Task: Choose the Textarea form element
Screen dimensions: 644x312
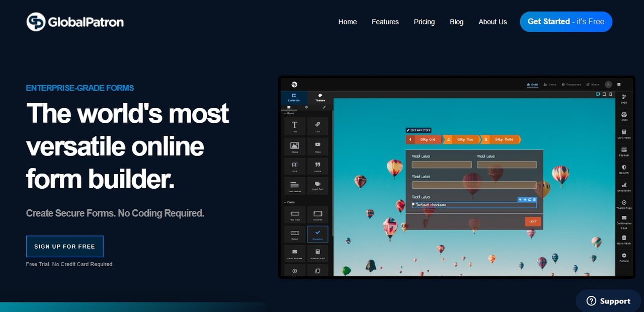Action: pos(317,215)
